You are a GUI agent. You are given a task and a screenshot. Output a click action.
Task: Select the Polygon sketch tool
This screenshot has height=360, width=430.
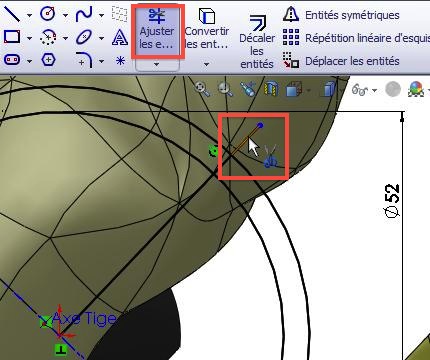point(48,60)
